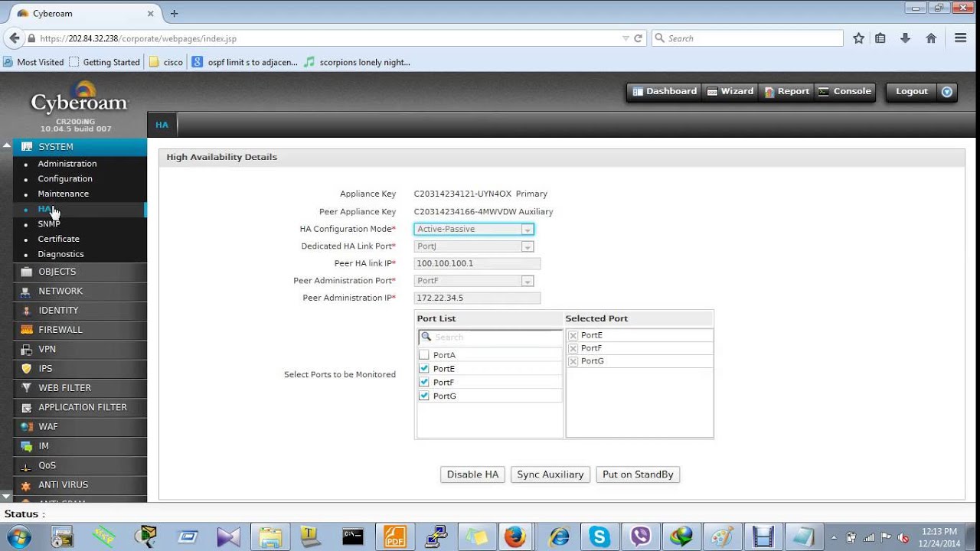The width and height of the screenshot is (980, 551).
Task: Uncheck the PortG checkbox
Action: pyautogui.click(x=424, y=396)
